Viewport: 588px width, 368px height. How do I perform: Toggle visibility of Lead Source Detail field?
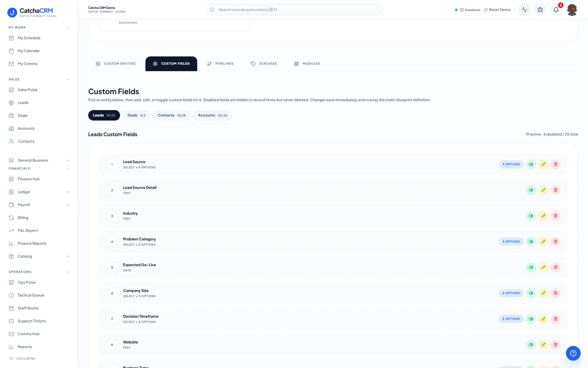531,190
